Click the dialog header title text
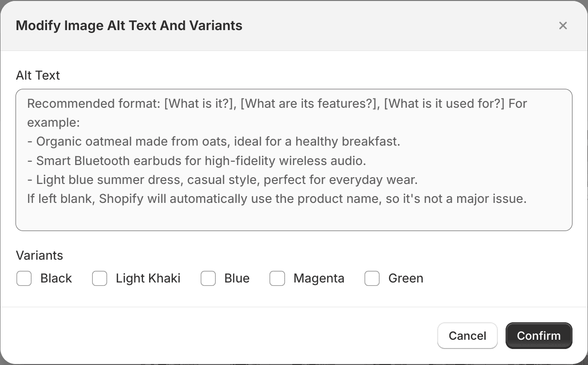 tap(129, 25)
